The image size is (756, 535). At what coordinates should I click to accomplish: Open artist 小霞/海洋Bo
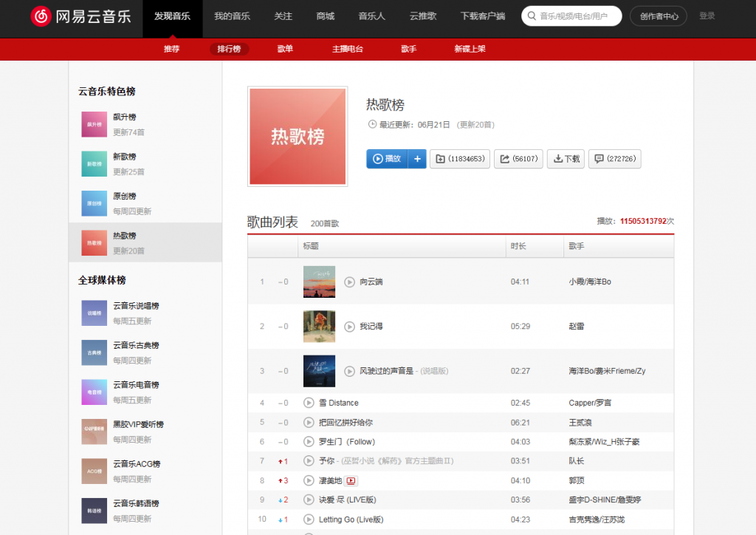point(590,282)
